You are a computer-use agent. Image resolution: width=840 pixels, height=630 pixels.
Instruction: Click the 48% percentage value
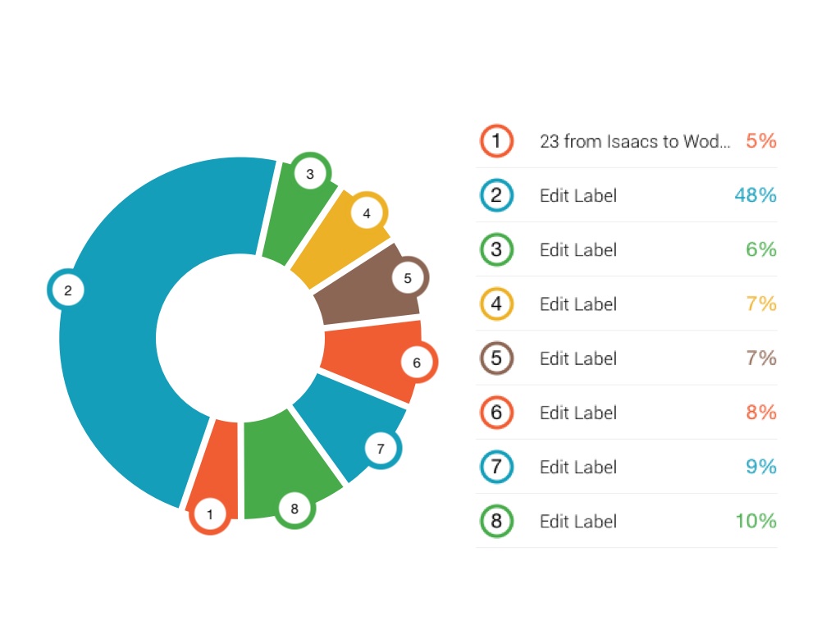pos(756,195)
